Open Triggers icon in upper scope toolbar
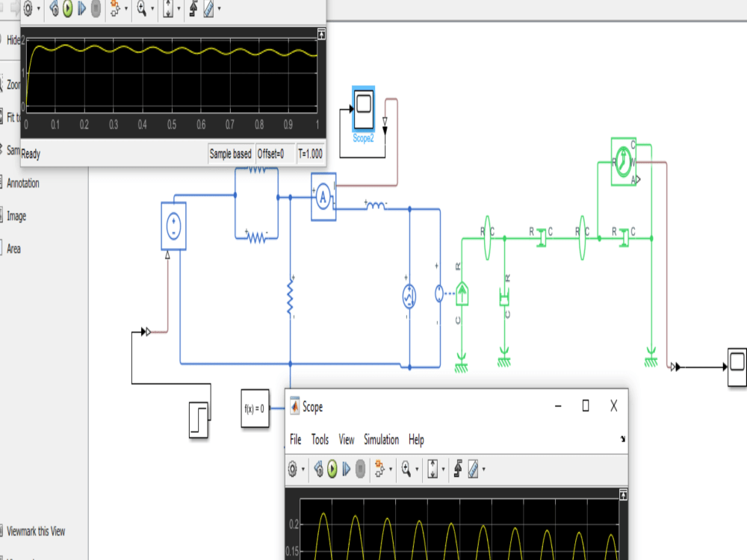747x560 pixels. [x=193, y=8]
